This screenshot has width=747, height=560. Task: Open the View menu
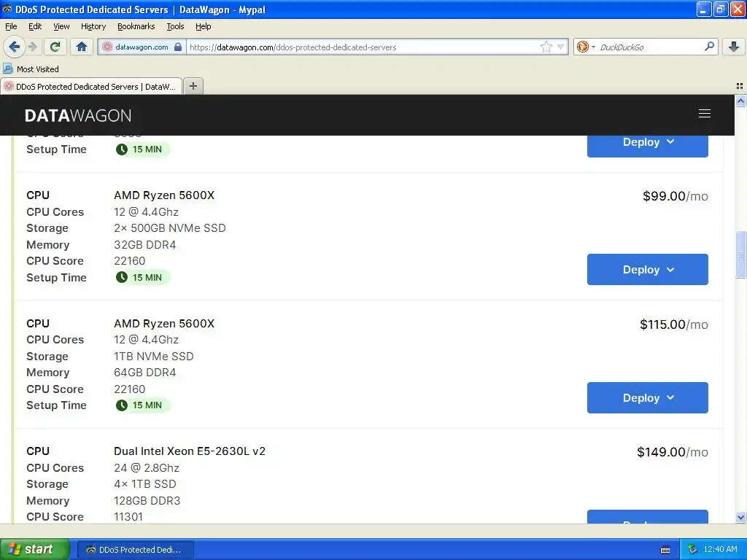pos(61,26)
